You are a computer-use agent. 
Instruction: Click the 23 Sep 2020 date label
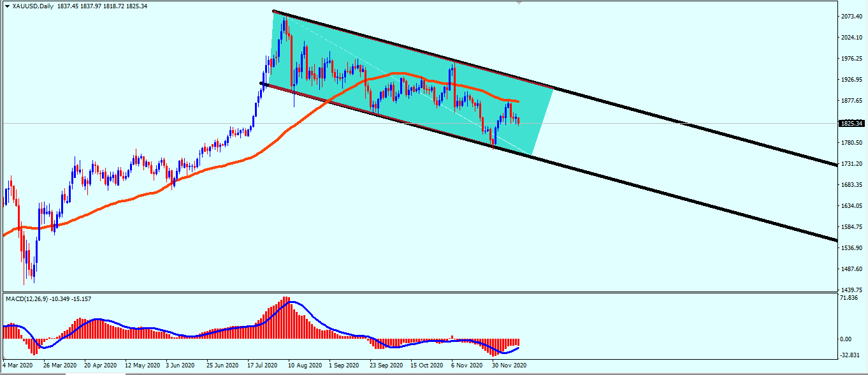[x=387, y=366]
